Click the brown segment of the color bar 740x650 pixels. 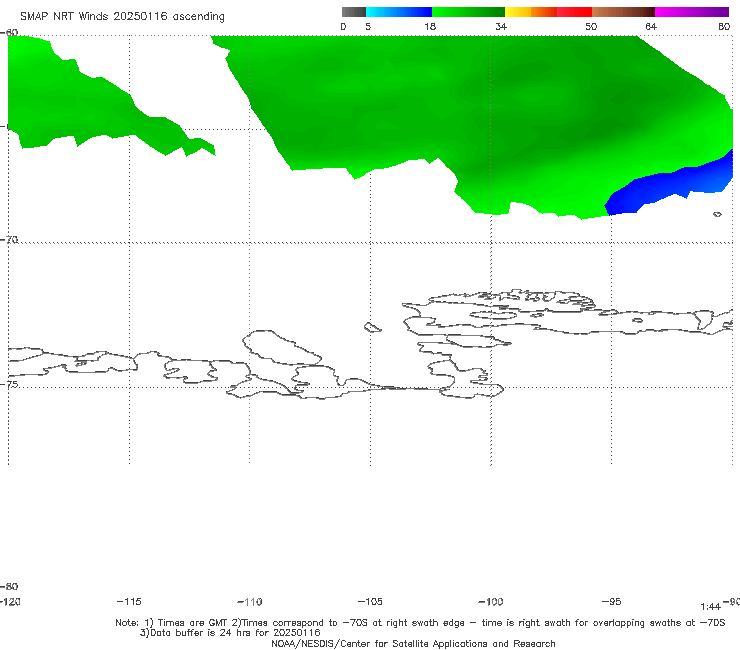(x=623, y=12)
